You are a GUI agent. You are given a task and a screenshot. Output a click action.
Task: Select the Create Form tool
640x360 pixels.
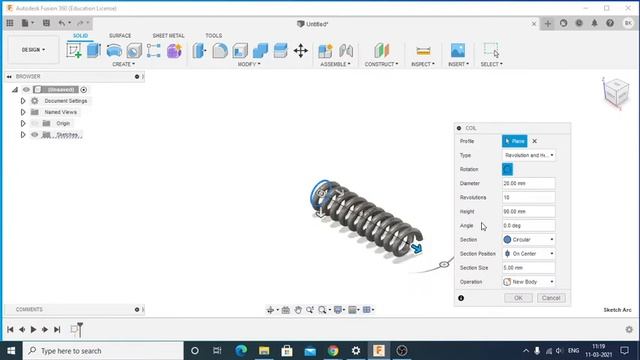(174, 51)
